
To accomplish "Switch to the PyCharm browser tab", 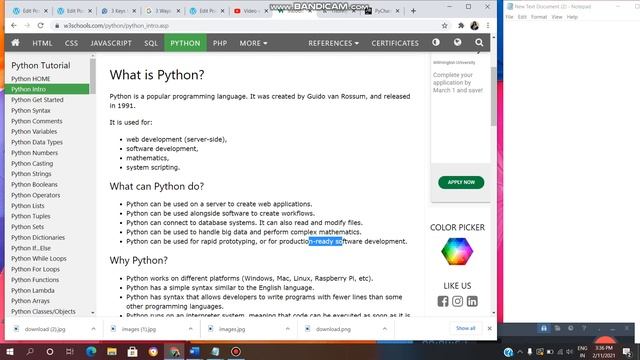I will coord(382,11).
